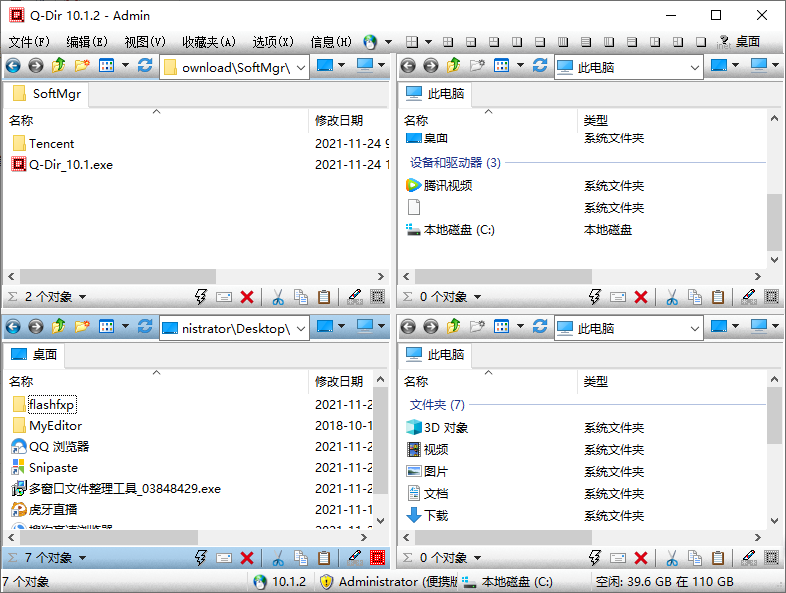The height and width of the screenshot is (593, 786).
Task: Open the 视图(V) menu
Action: click(x=145, y=42)
